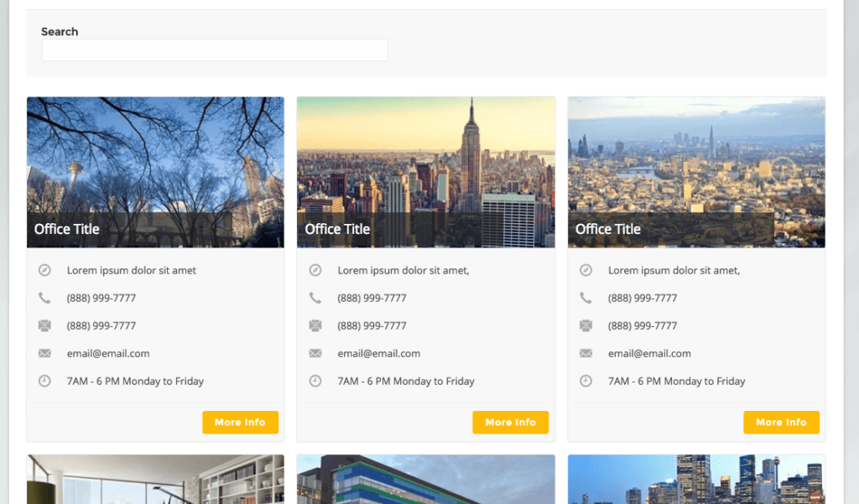859x504 pixels.
Task: Open the bottom-right night skyline office image
Action: point(696,480)
